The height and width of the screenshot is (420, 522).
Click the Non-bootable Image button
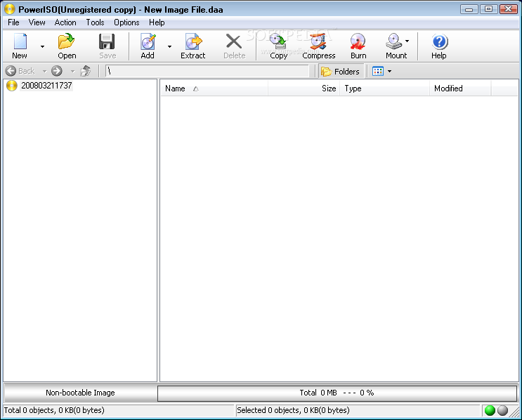80,393
